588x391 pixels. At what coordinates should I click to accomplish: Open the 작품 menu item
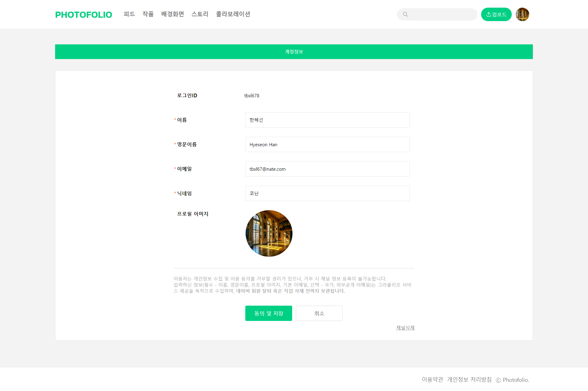[148, 14]
